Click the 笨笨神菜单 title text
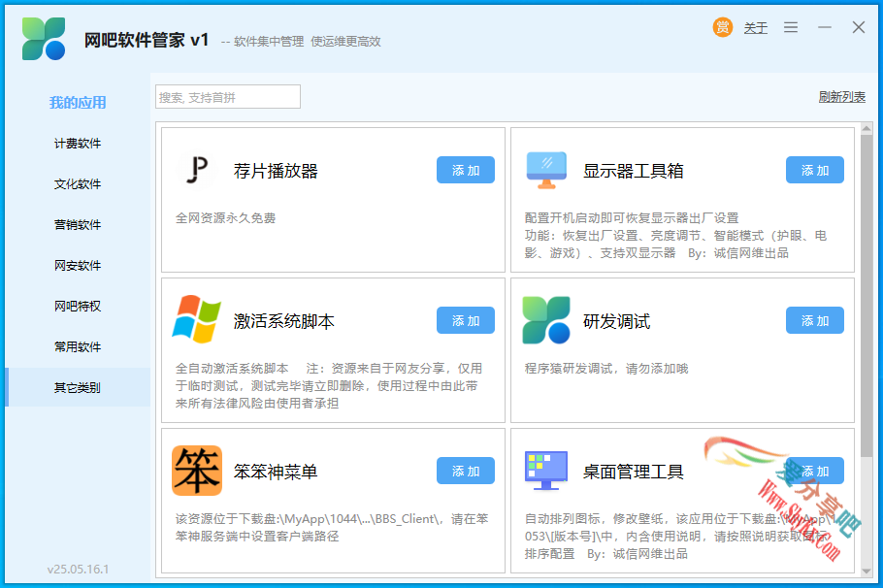This screenshot has width=883, height=588. (276, 472)
